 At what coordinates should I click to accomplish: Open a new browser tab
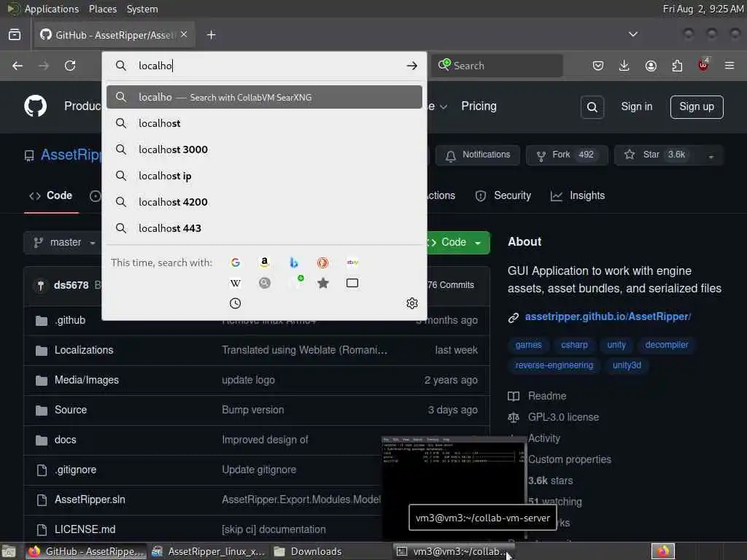(211, 35)
